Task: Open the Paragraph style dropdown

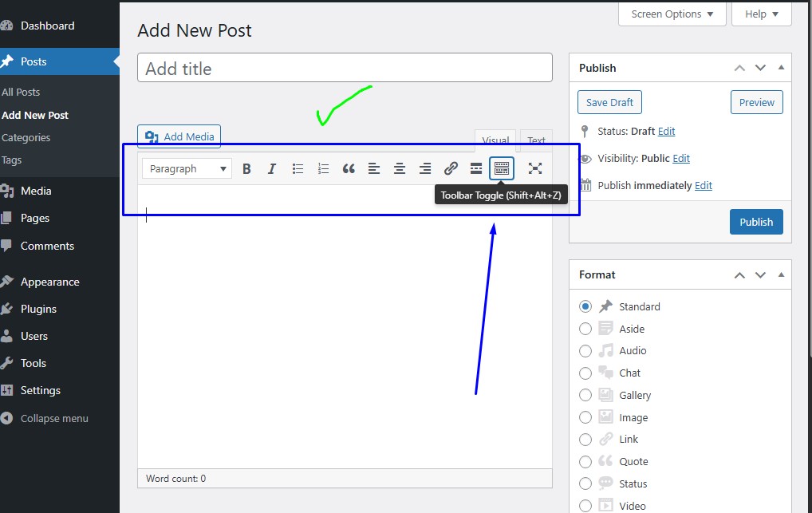Action: 186,168
